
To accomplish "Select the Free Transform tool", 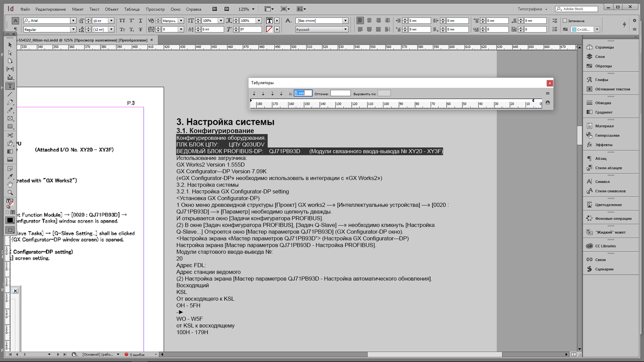I will (x=10, y=143).
